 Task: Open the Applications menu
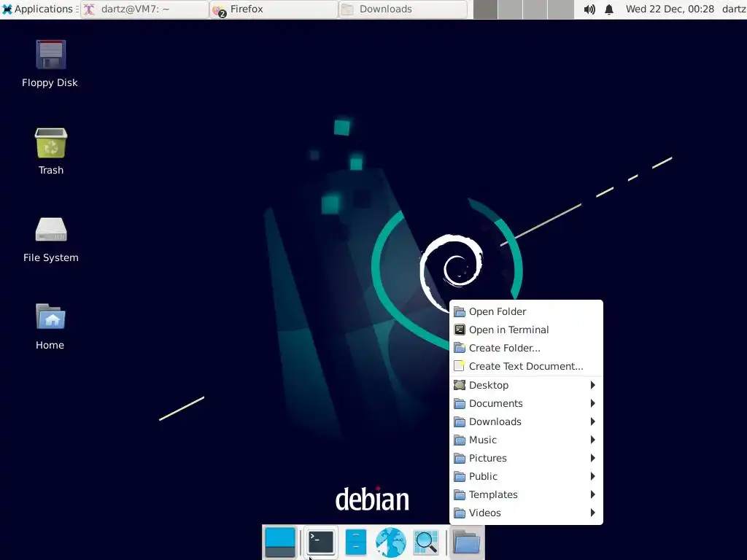38,9
